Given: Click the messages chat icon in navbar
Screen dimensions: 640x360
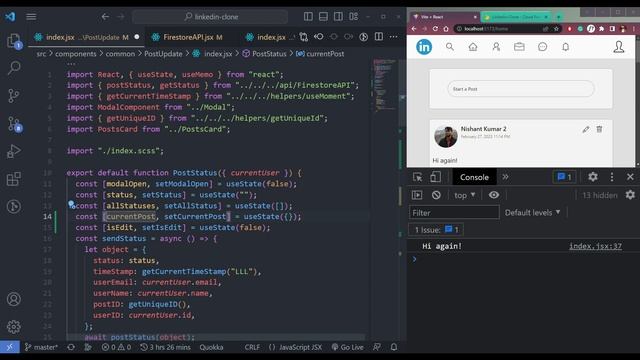Looking at the screenshot, I should click(542, 47).
